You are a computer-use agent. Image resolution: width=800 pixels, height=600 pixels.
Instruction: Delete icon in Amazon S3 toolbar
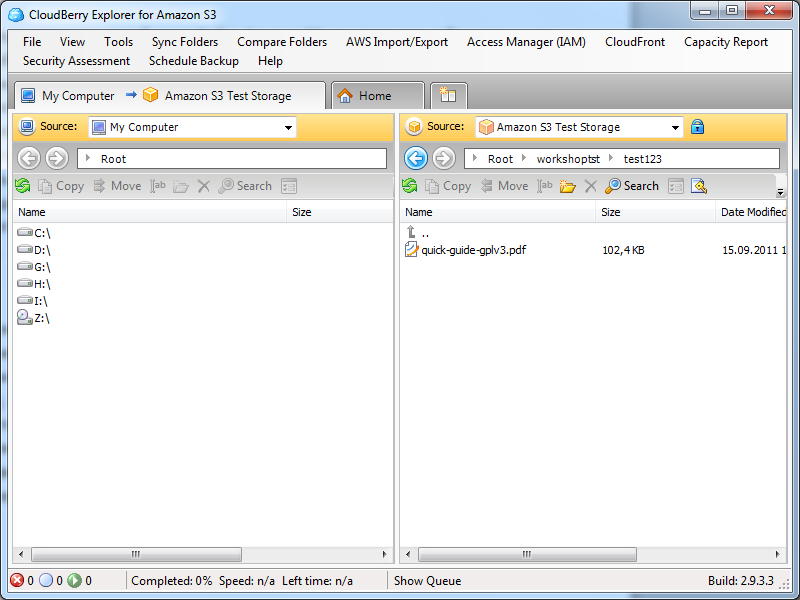pos(590,186)
